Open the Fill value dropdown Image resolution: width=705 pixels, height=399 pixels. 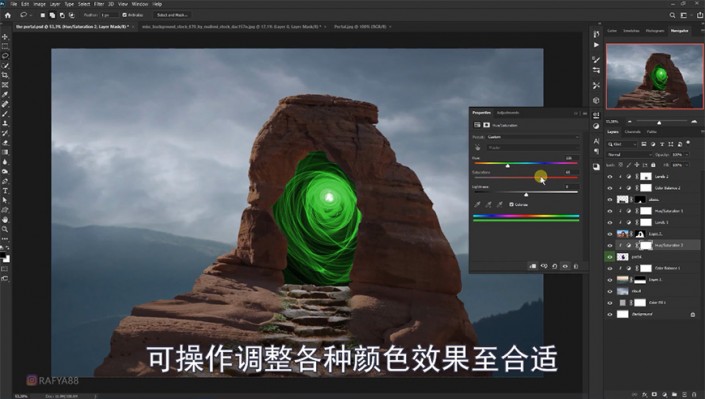coord(687,165)
